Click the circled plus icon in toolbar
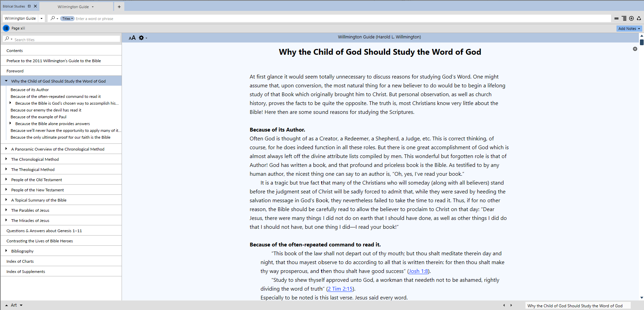Image resolution: width=644 pixels, height=310 pixels. click(x=631, y=18)
